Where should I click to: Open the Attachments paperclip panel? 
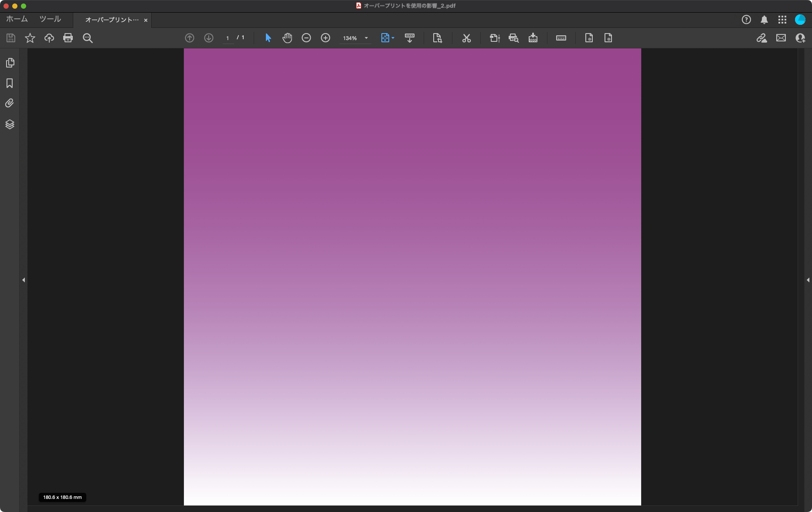click(x=10, y=103)
